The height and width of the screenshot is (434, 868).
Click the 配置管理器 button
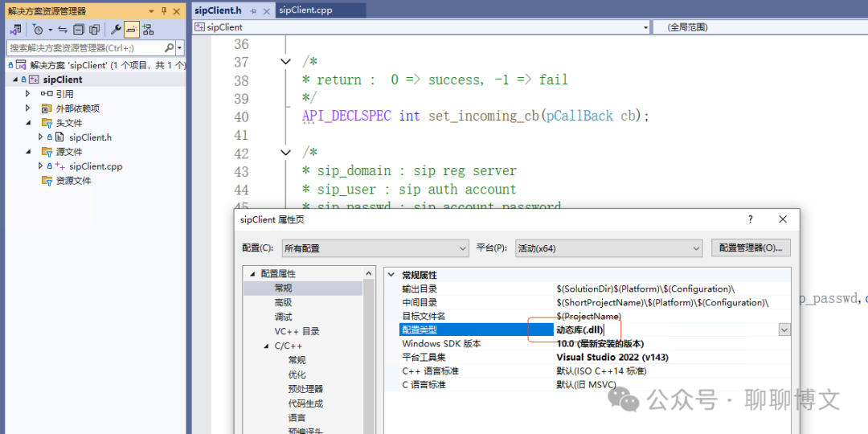pyautogui.click(x=751, y=248)
